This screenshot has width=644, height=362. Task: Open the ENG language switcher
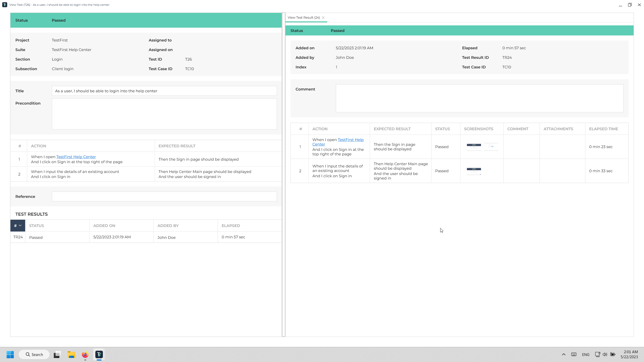tap(585, 354)
